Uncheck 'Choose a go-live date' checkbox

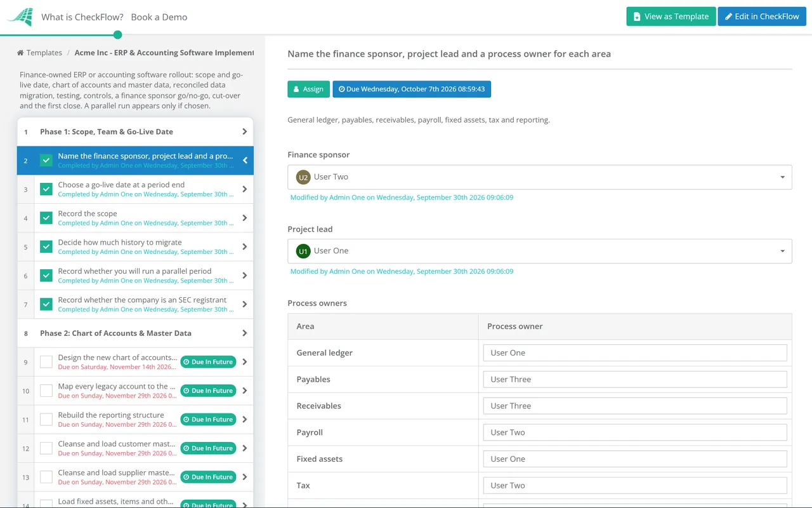pos(46,189)
